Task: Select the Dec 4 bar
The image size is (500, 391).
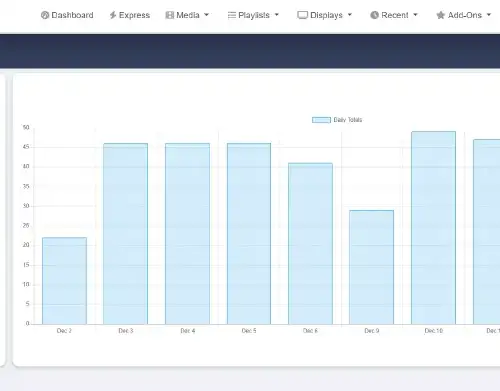Action: click(x=187, y=234)
